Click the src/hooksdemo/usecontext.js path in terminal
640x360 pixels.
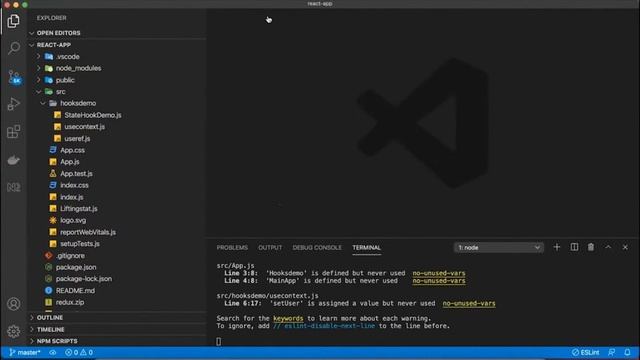click(267, 296)
